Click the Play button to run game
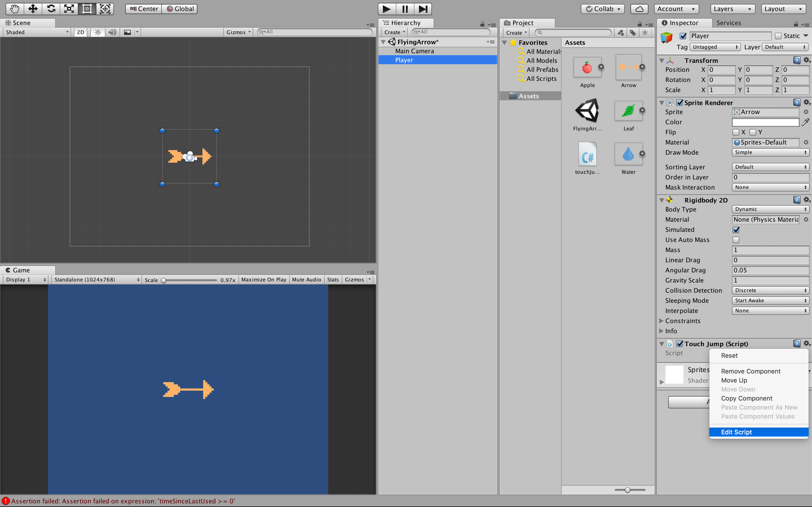 (x=386, y=9)
